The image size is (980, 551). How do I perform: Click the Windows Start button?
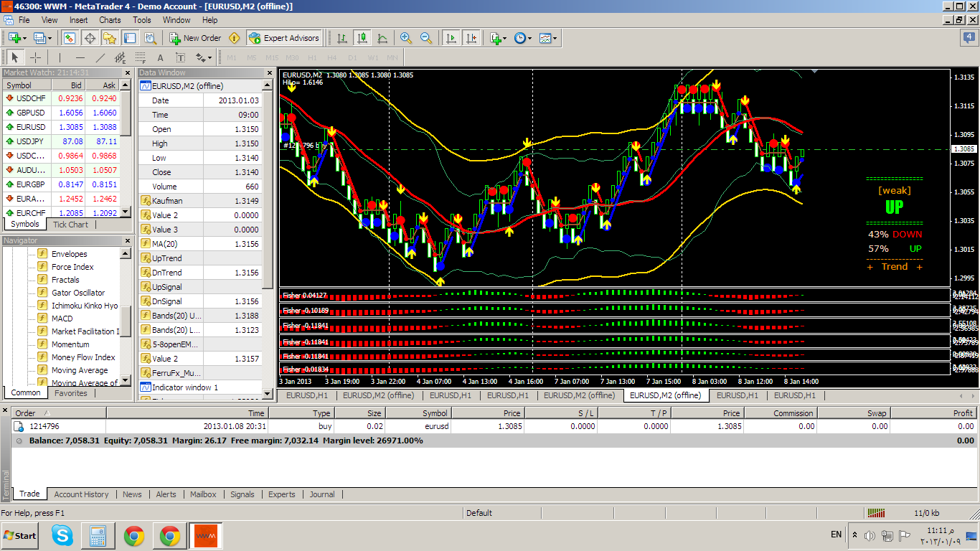tap(20, 536)
